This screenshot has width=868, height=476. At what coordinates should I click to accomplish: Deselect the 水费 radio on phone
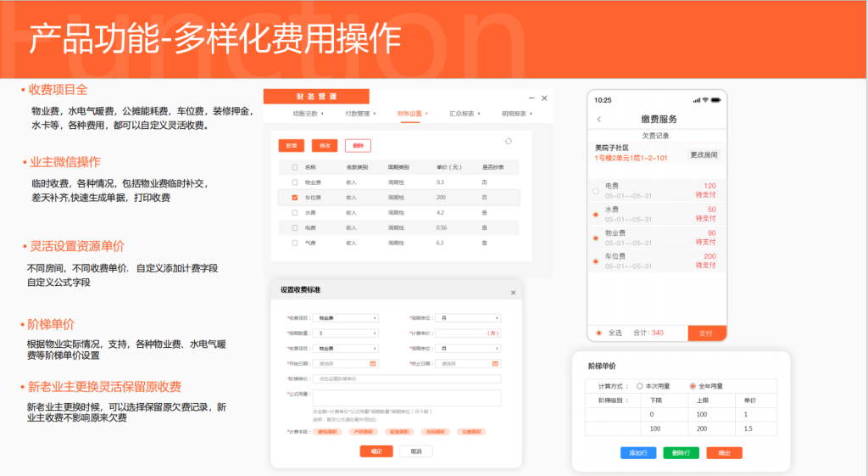point(596,215)
